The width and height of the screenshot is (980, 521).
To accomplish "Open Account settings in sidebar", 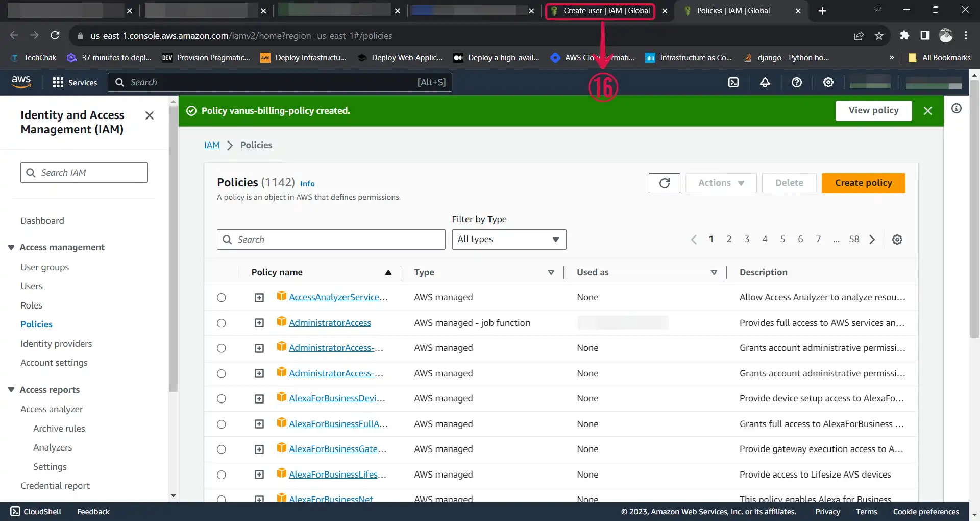I will click(54, 363).
